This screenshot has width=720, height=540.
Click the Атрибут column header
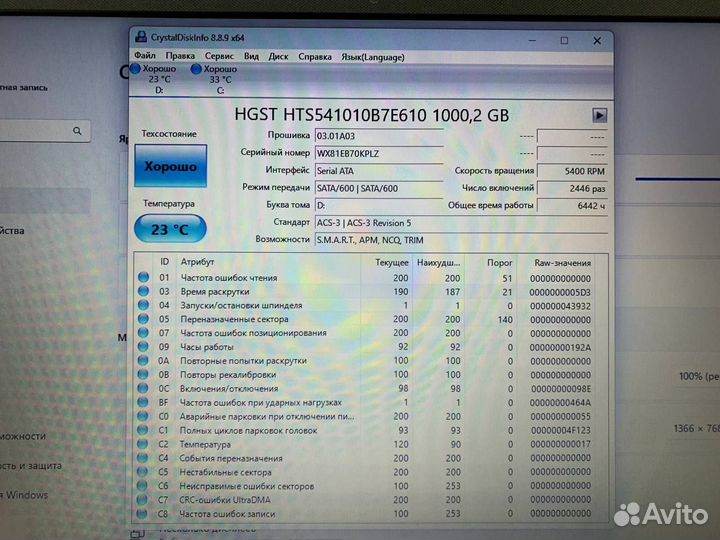pyautogui.click(x=197, y=262)
